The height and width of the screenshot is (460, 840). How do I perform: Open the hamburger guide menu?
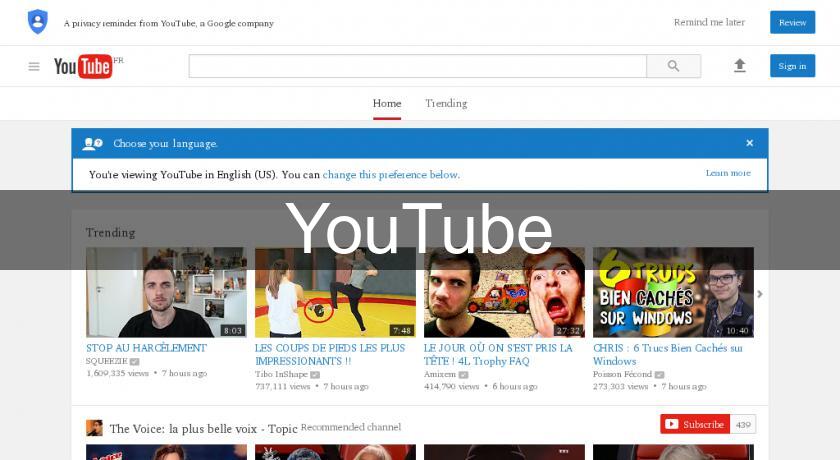point(34,66)
